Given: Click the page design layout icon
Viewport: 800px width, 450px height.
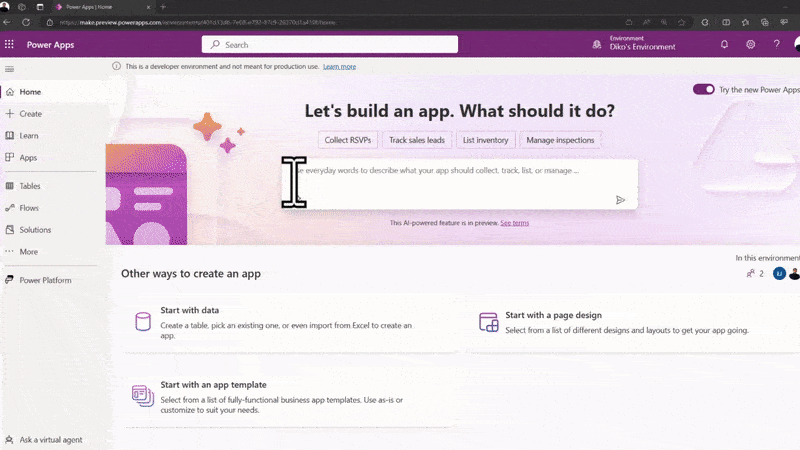Looking at the screenshot, I should pos(488,322).
